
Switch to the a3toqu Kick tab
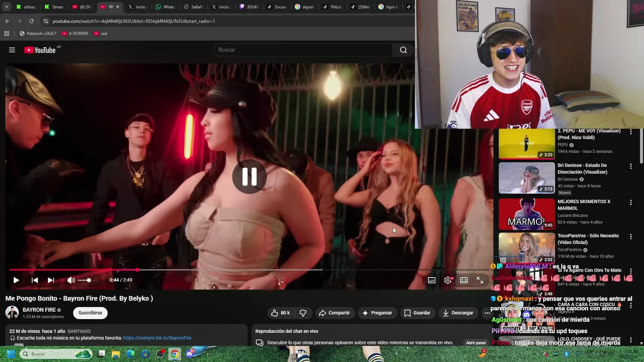26,7
